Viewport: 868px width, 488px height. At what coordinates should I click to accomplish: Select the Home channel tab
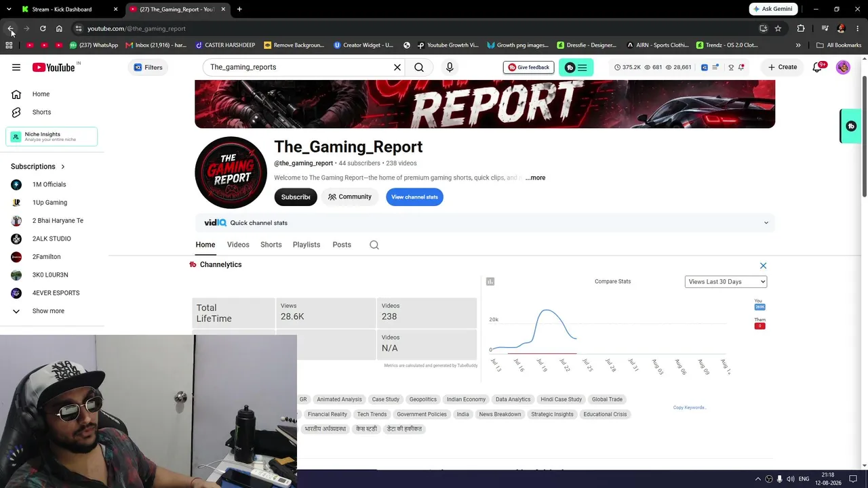205,245
